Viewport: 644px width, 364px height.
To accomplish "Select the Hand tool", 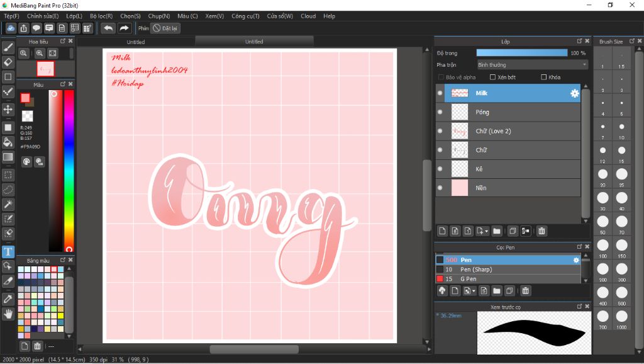I will click(x=8, y=315).
